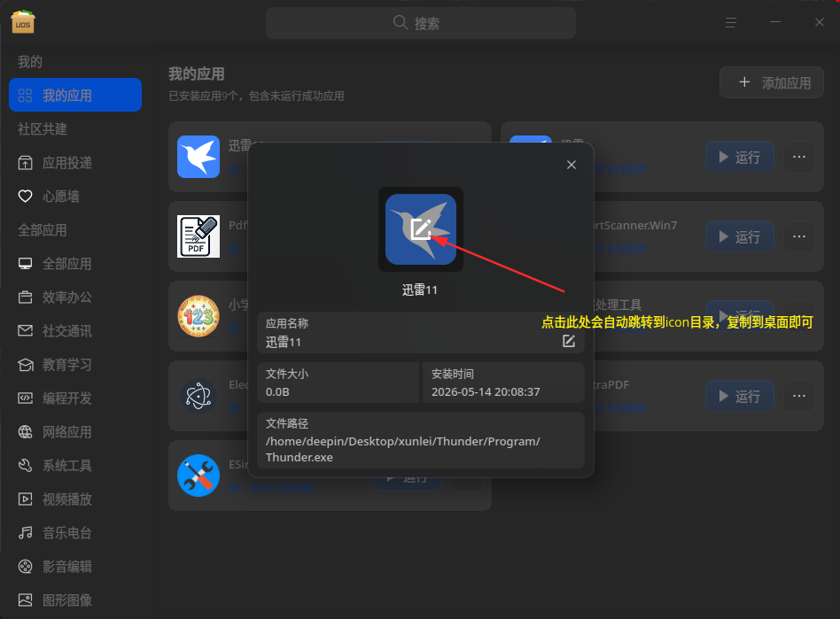The width and height of the screenshot is (840, 619).
Task: Run the UltraPDF app
Action: [x=740, y=396]
